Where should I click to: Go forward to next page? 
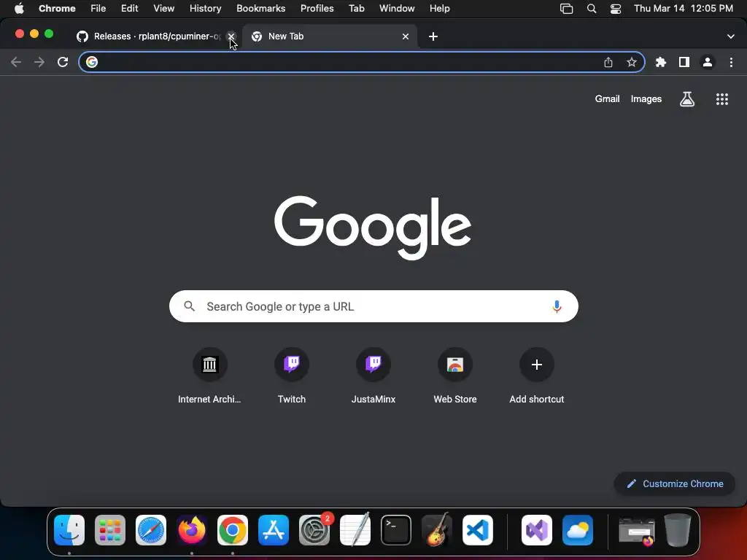coord(39,62)
